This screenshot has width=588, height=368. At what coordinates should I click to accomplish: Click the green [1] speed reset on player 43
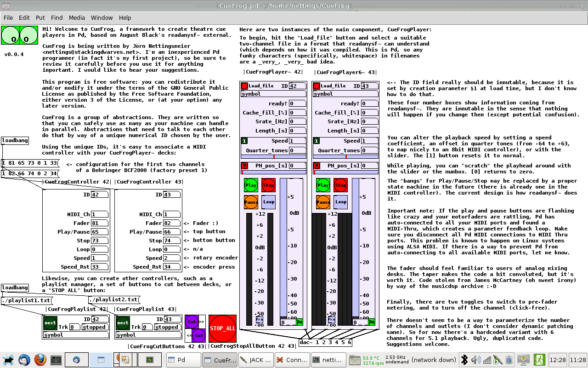pyautogui.click(x=317, y=141)
